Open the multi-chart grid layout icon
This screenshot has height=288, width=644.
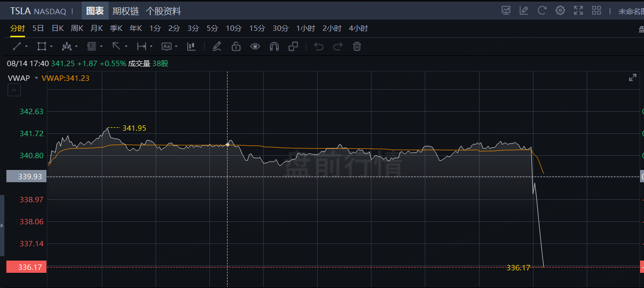click(597, 10)
